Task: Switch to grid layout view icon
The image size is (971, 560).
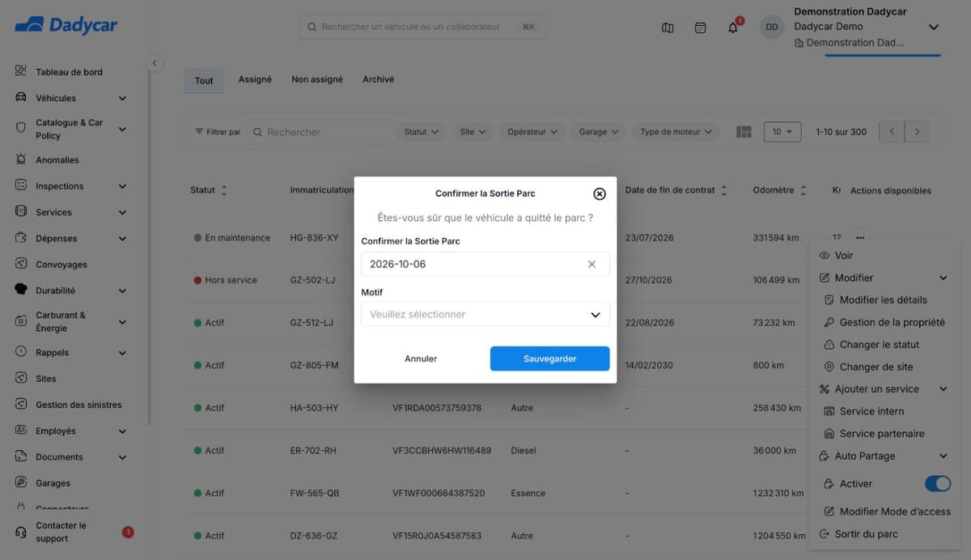Action: [744, 132]
